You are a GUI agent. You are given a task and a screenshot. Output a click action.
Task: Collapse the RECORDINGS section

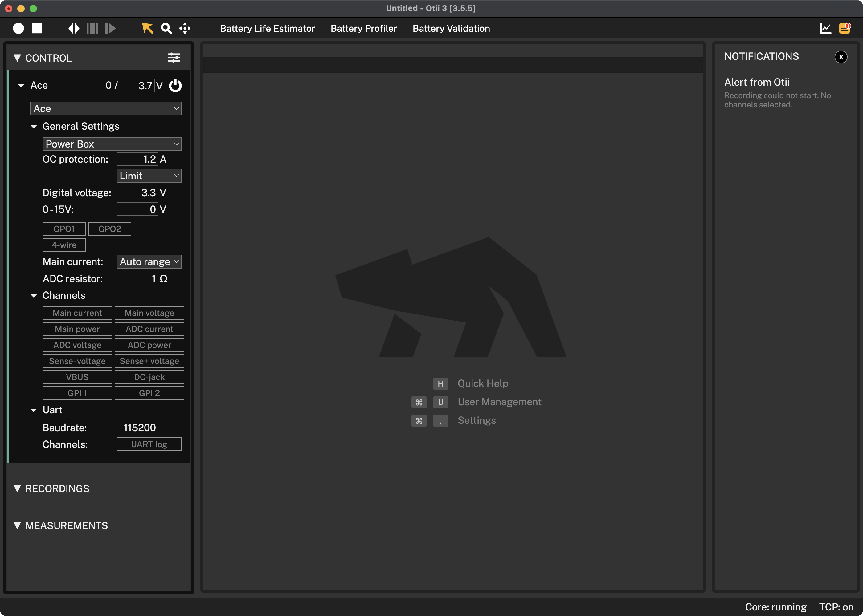tap(17, 488)
